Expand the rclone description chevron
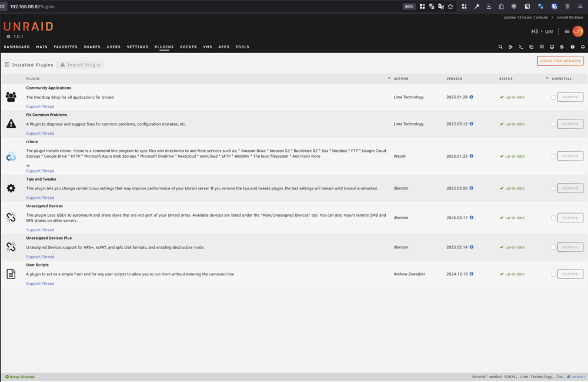The image size is (588, 382). pos(28,165)
